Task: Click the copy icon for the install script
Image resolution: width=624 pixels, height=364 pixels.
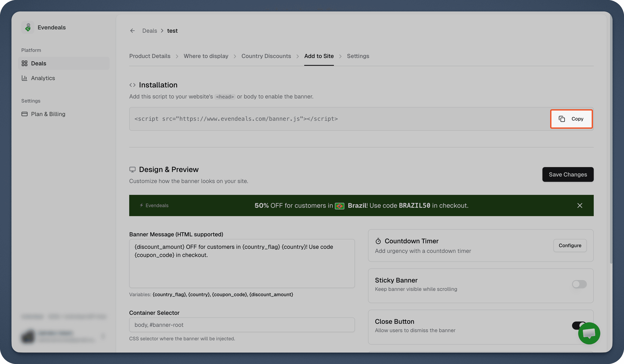Action: click(562, 119)
